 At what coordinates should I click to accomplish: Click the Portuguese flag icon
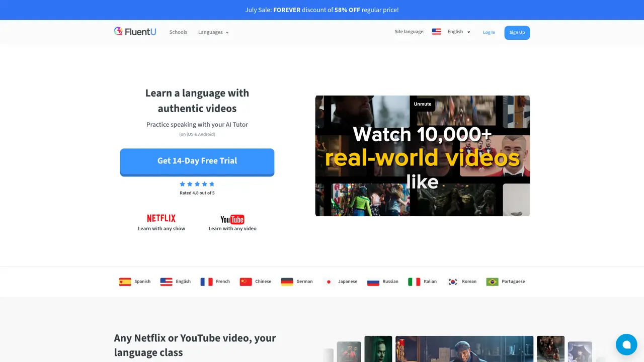493,282
